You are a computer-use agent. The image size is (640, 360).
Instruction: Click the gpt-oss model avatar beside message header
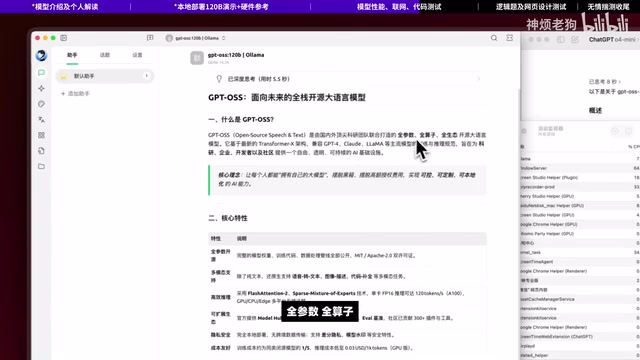point(197,58)
